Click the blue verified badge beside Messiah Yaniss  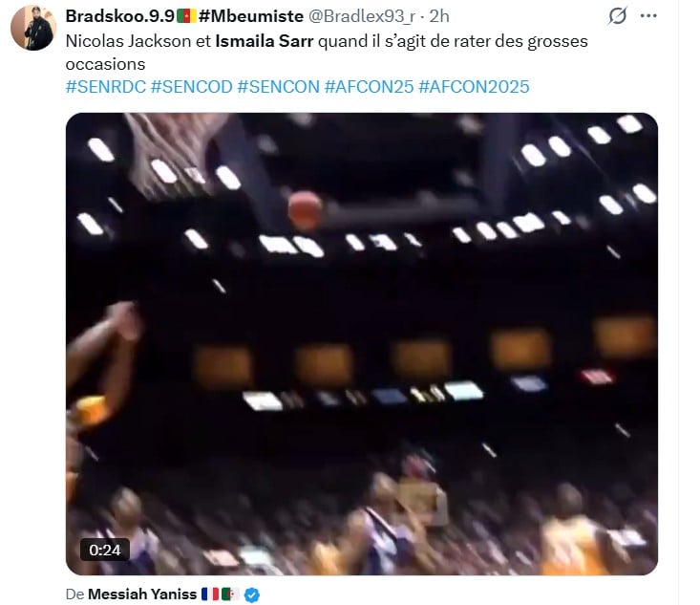pyautogui.click(x=252, y=594)
